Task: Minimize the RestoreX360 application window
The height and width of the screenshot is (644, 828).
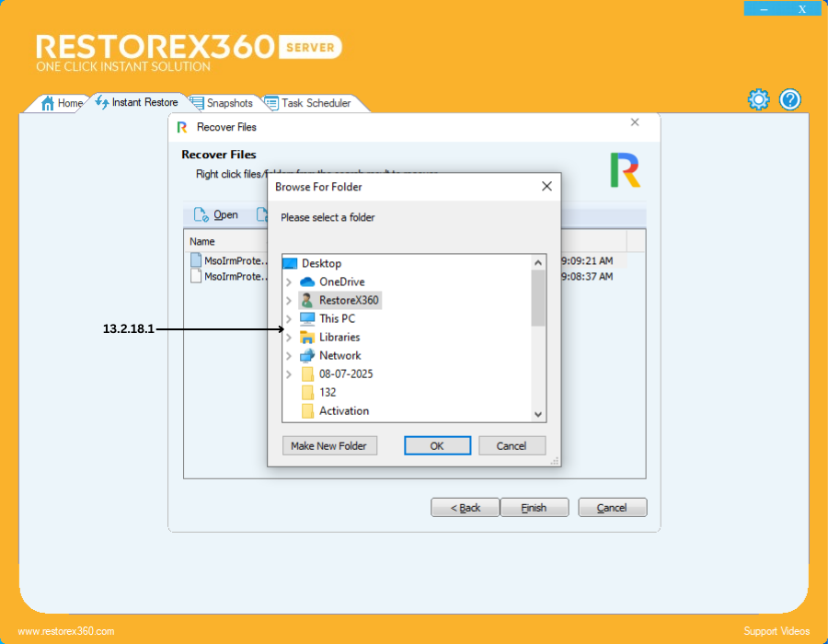Action: tap(764, 9)
